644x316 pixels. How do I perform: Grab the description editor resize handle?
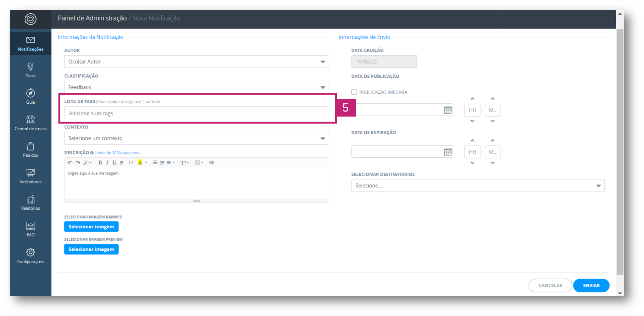point(197,200)
